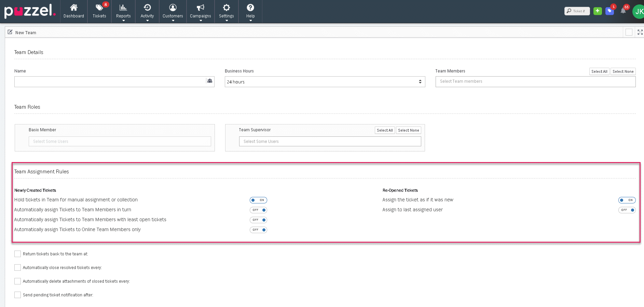Open the notifications bell icon
Screen dimensions: 644x307
623,11
